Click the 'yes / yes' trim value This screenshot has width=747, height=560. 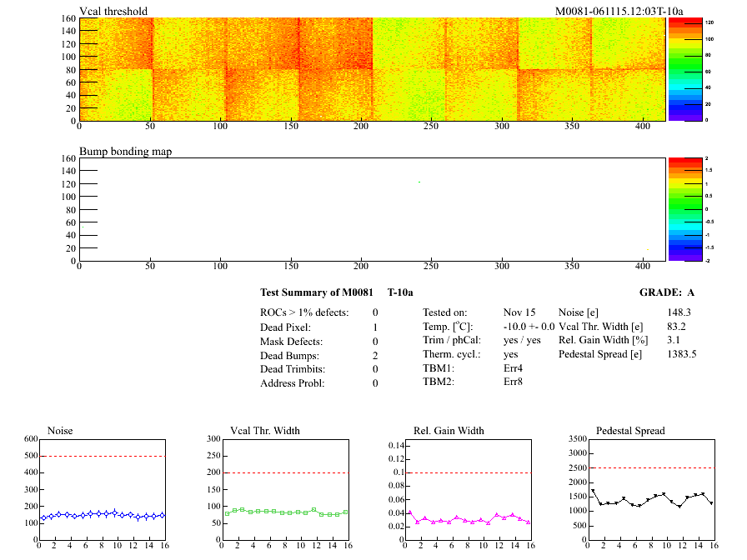[522, 340]
